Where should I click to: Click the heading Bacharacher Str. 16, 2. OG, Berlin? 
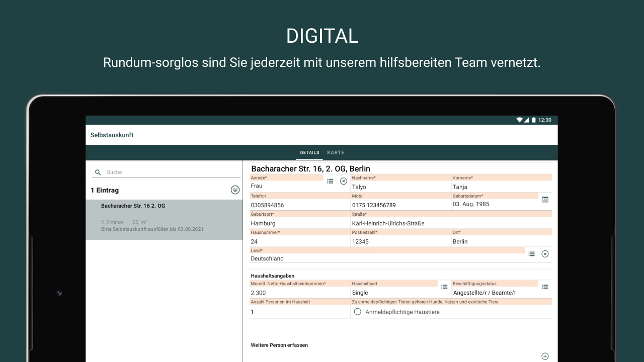[x=311, y=168]
